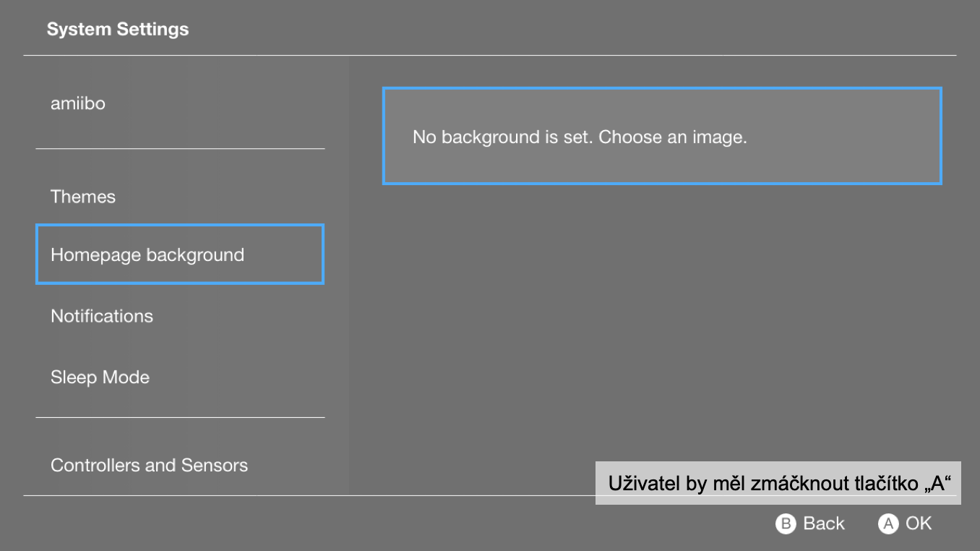This screenshot has height=551, width=980.
Task: Click the divider below Sleep Mode
Action: pyautogui.click(x=180, y=417)
